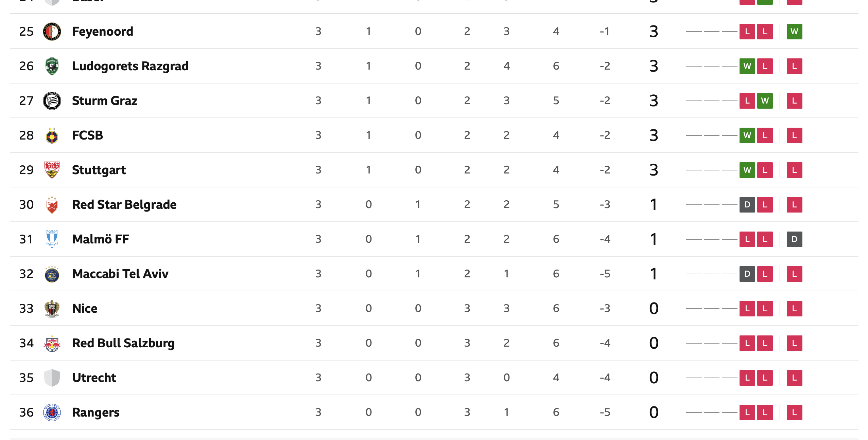Click the Red Star Belgrade crest
This screenshot has height=440, width=868.
tap(52, 205)
